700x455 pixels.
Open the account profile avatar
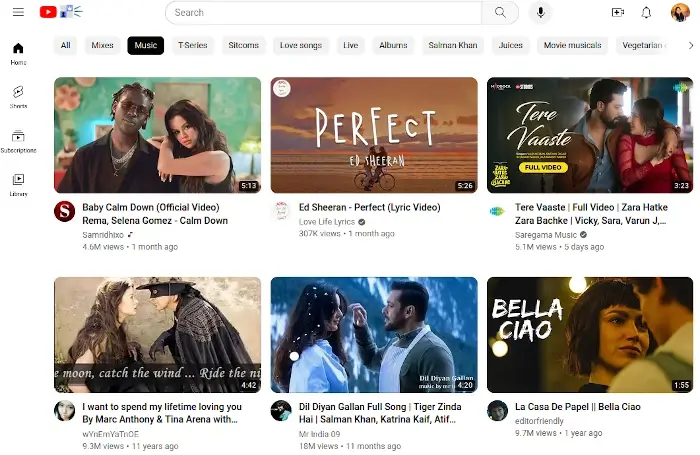point(680,13)
